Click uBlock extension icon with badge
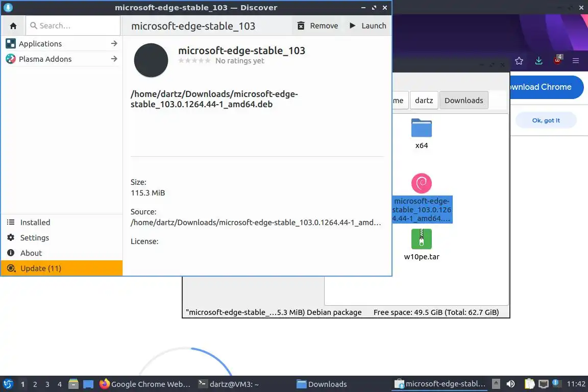This screenshot has height=392, width=588. [558, 60]
